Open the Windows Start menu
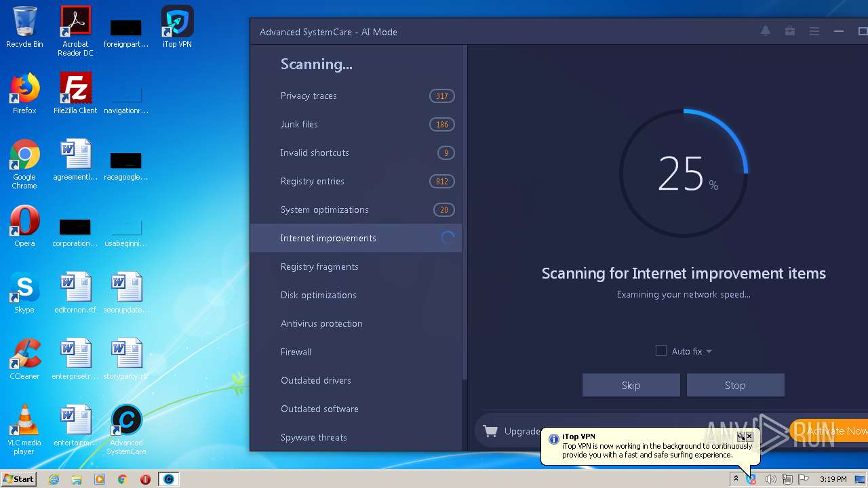 tap(19, 479)
